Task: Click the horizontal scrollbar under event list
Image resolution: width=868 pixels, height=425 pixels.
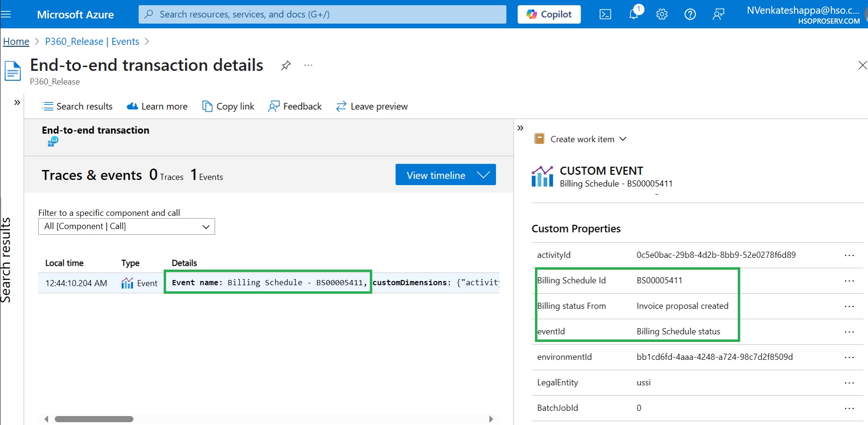Action: 94,419
